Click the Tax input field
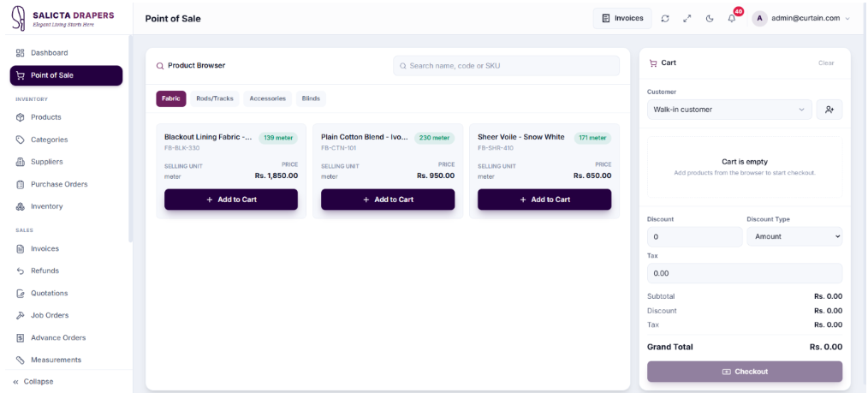Image resolution: width=868 pixels, height=393 pixels. click(745, 273)
